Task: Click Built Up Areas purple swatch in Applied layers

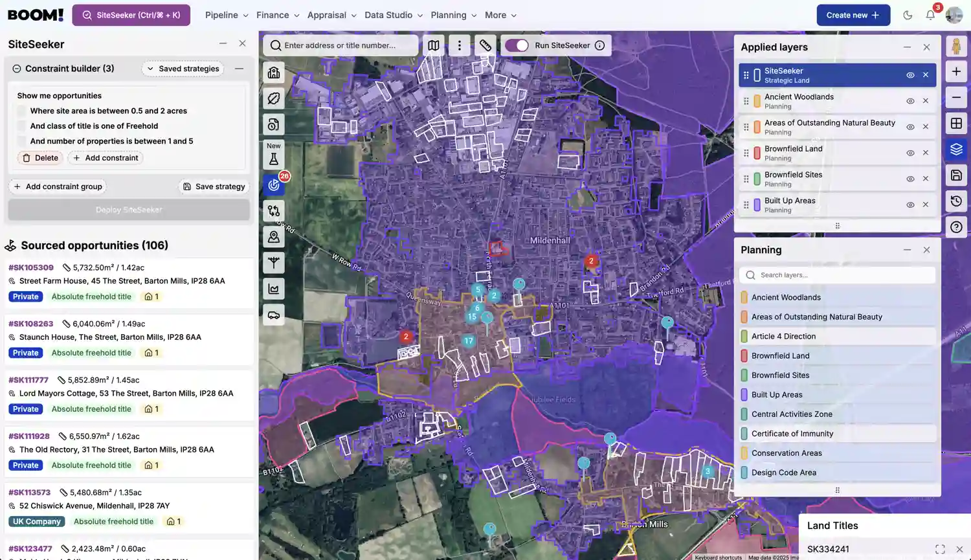Action: 757,205
